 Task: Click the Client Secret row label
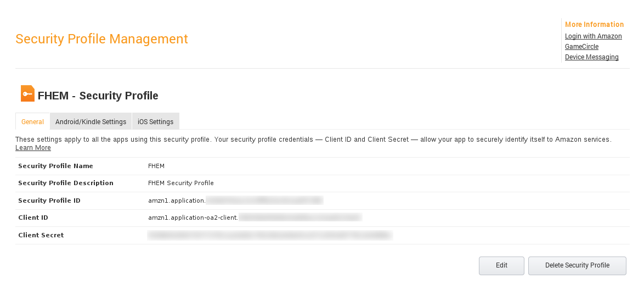[x=41, y=235]
